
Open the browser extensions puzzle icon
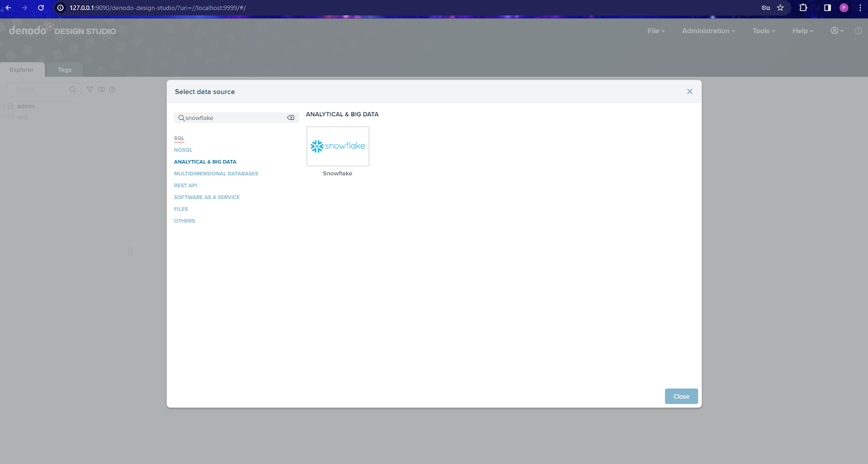pyautogui.click(x=803, y=8)
